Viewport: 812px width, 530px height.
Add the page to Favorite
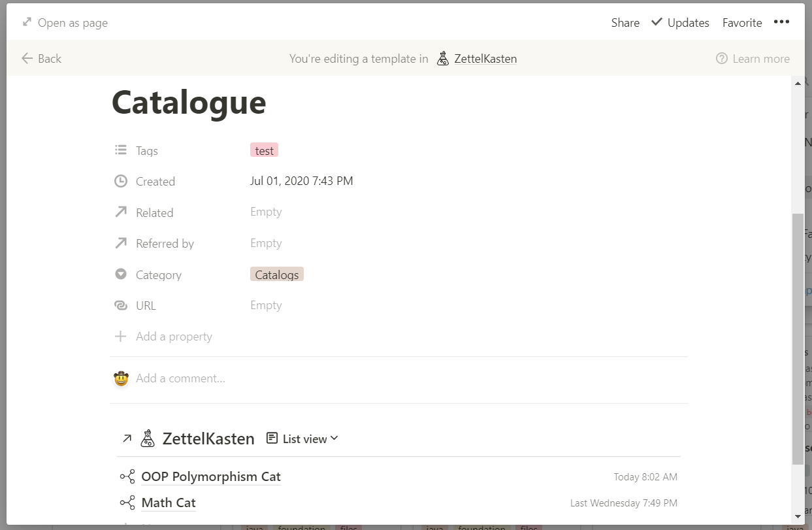pyautogui.click(x=742, y=22)
